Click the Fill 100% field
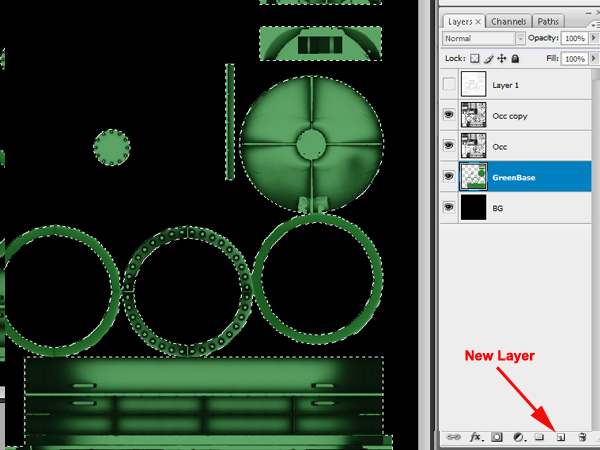The height and width of the screenshot is (450, 600). [574, 59]
